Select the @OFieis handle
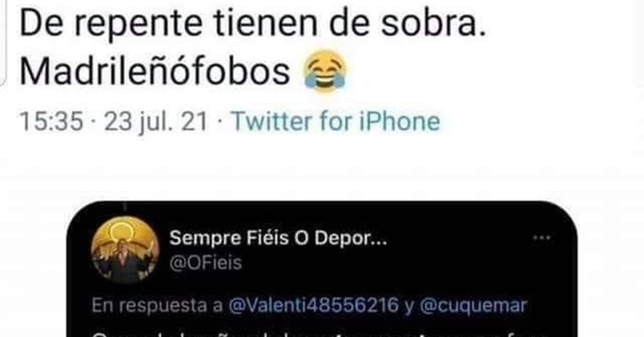 pyautogui.click(x=206, y=262)
